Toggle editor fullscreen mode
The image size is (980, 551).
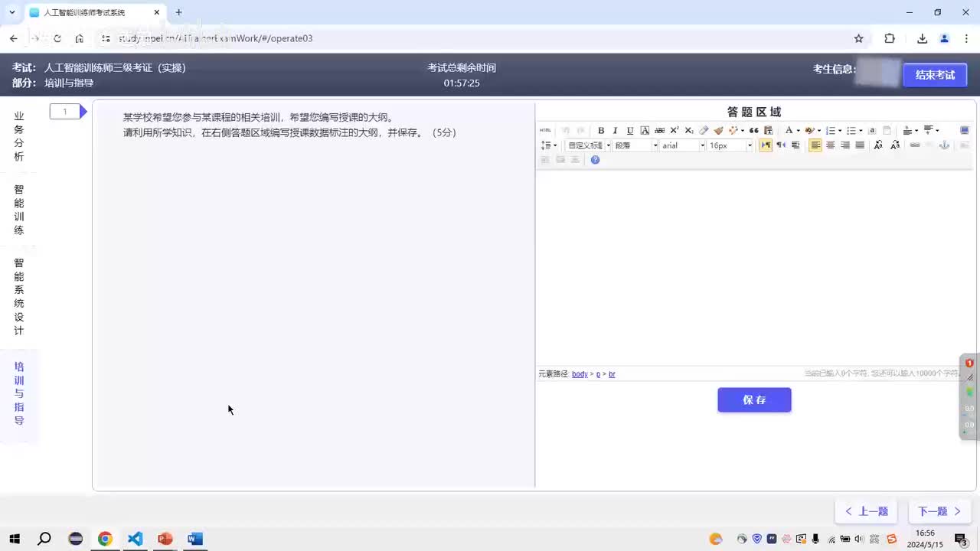tap(964, 130)
